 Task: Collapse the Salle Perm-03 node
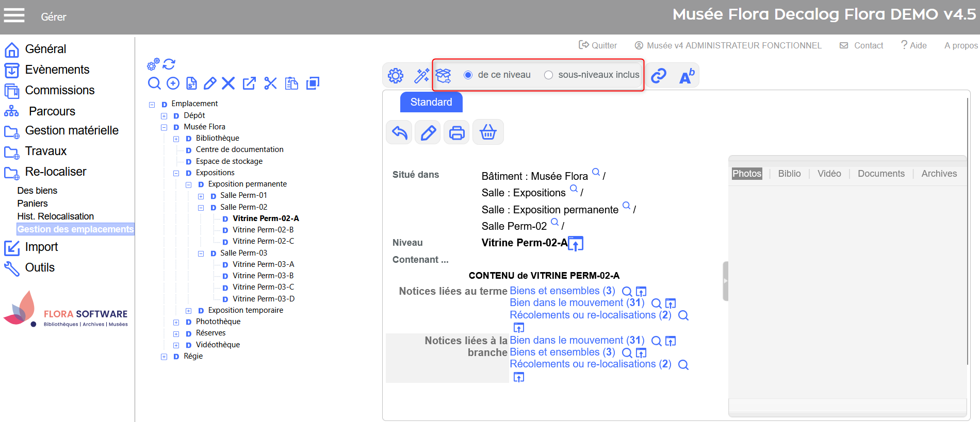click(x=201, y=254)
